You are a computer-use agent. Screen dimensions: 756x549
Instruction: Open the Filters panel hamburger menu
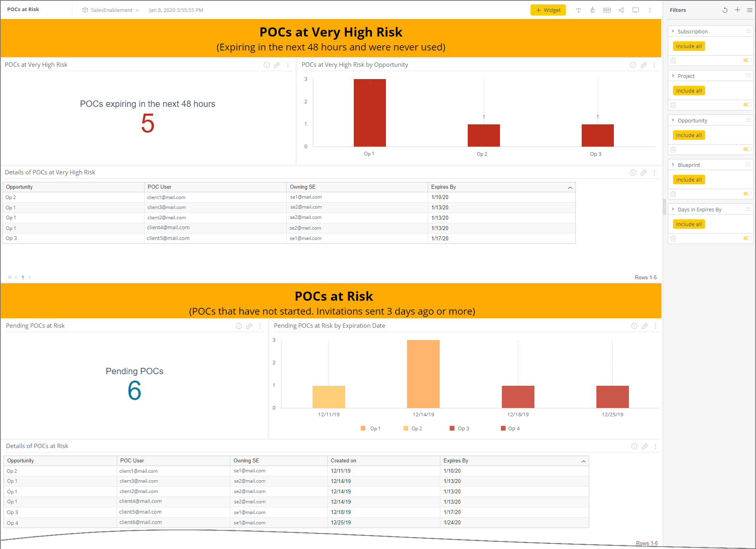click(x=749, y=10)
